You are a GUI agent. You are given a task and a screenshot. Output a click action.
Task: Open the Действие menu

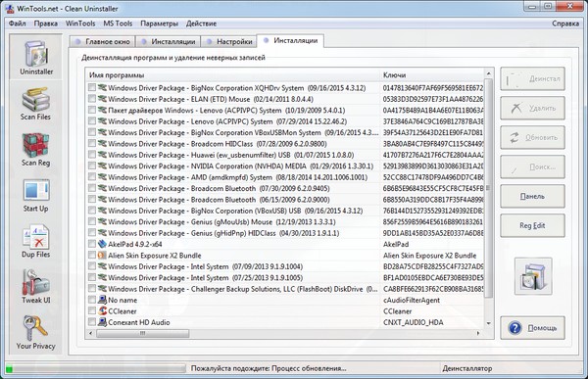click(x=201, y=24)
